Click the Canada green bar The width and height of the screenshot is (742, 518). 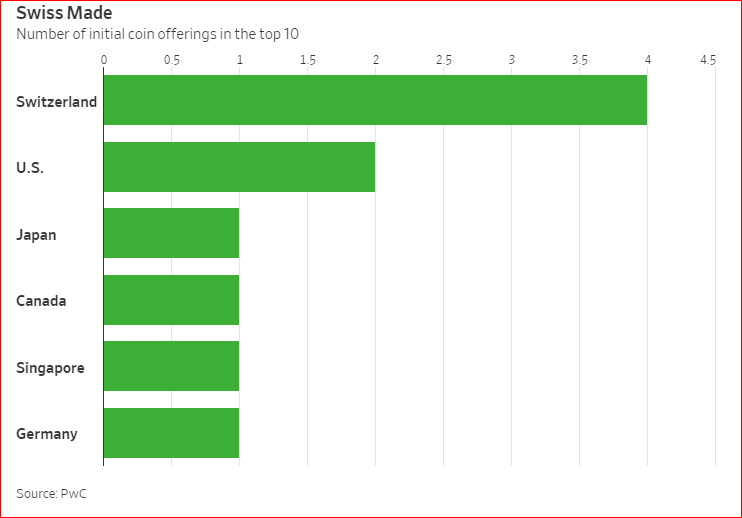171,300
